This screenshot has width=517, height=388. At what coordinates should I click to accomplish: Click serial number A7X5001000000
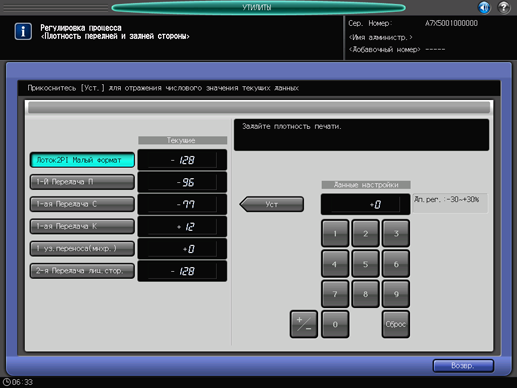tap(451, 23)
